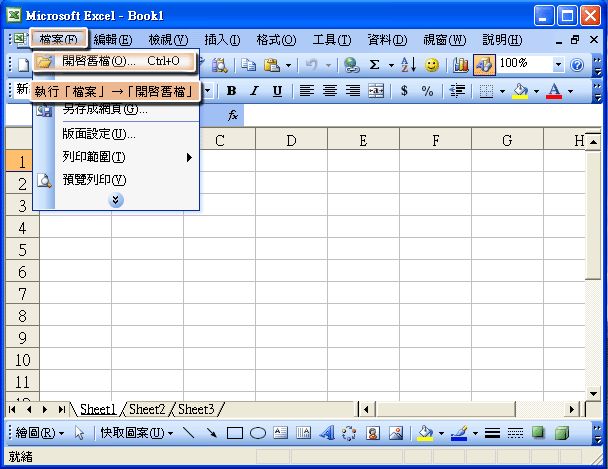Click the AutoSum sigma icon

tap(374, 65)
